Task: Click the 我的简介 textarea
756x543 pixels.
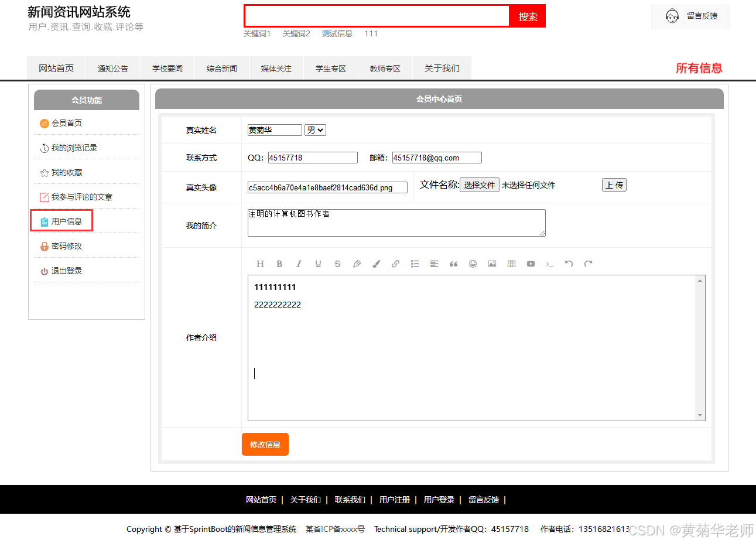Action: [396, 223]
